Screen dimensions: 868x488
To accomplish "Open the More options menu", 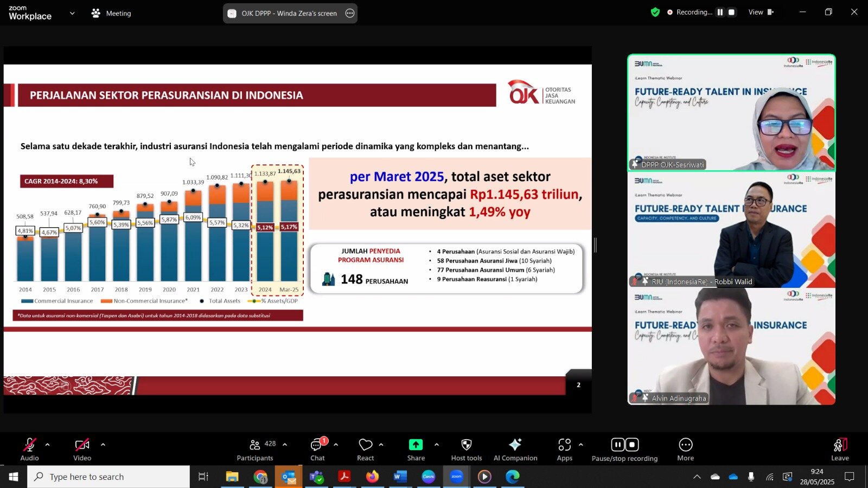I will point(686,450).
